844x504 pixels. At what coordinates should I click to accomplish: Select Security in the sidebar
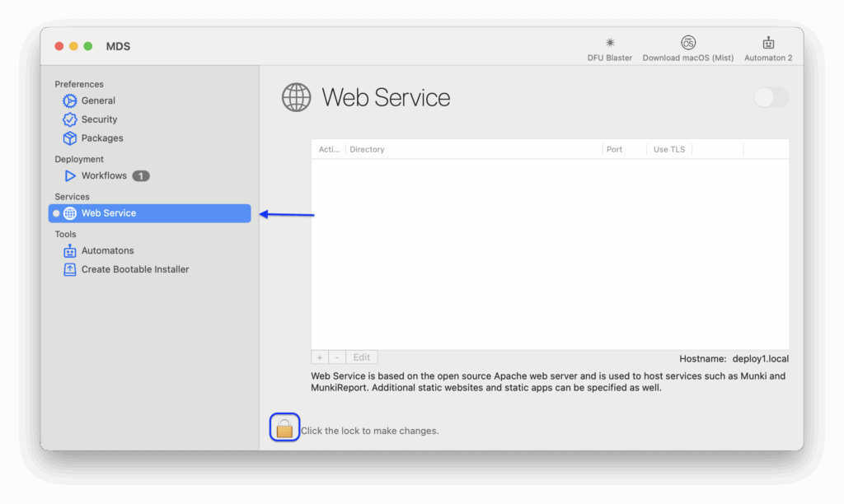point(99,119)
